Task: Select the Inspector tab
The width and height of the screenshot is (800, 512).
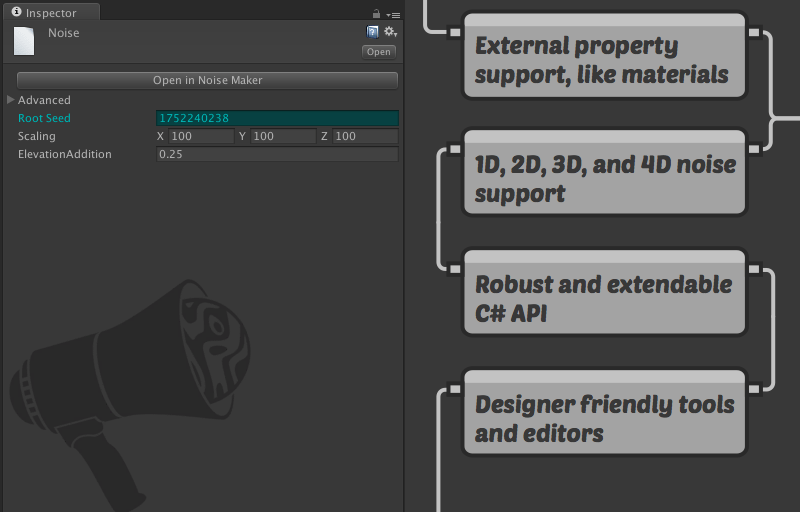Action: click(x=44, y=13)
